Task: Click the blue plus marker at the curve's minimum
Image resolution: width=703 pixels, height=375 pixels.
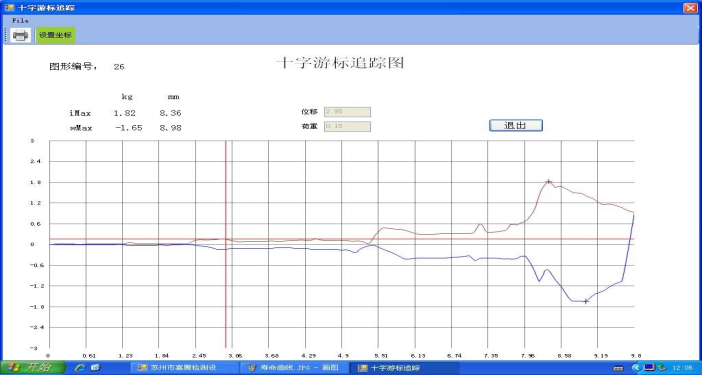Action: pos(586,301)
